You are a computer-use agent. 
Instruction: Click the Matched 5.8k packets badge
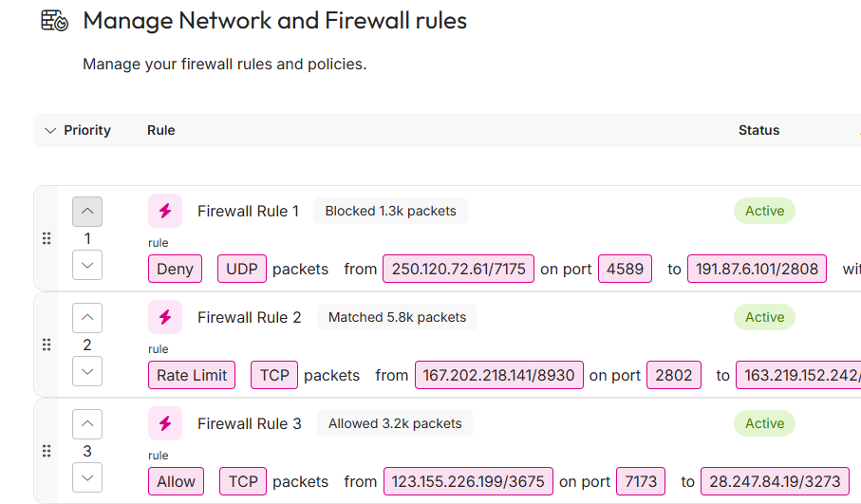coord(397,317)
